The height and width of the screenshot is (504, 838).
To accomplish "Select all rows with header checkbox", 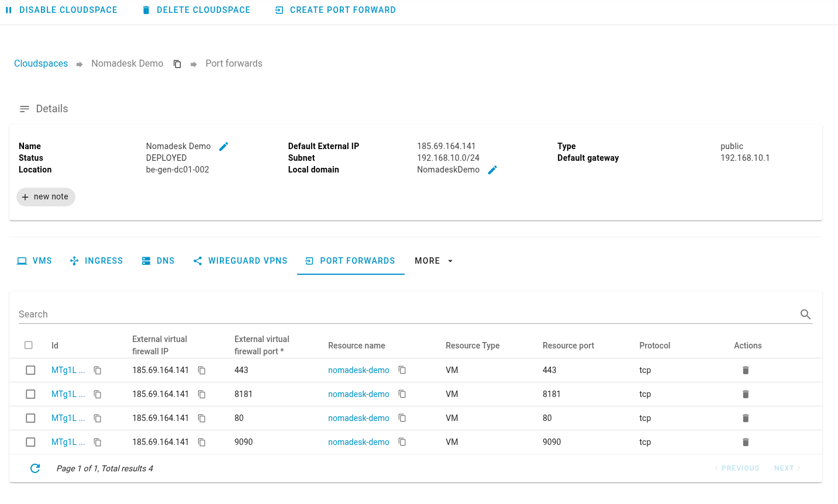I will point(29,346).
